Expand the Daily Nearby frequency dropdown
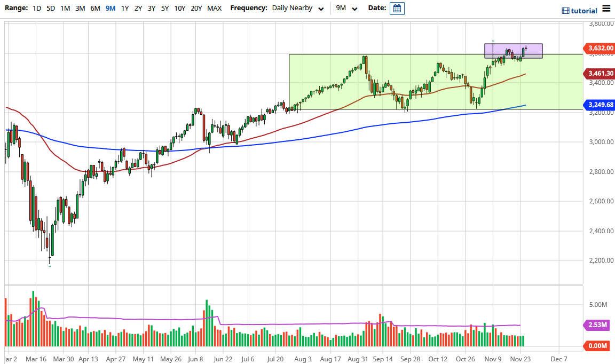Image resolution: width=615 pixels, height=364 pixels. click(x=298, y=8)
